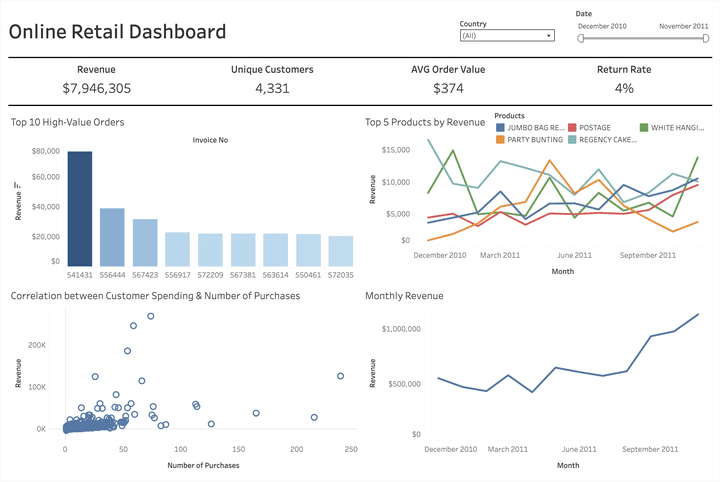
Task: Select the bar for invoice 563614
Action: tap(276, 250)
